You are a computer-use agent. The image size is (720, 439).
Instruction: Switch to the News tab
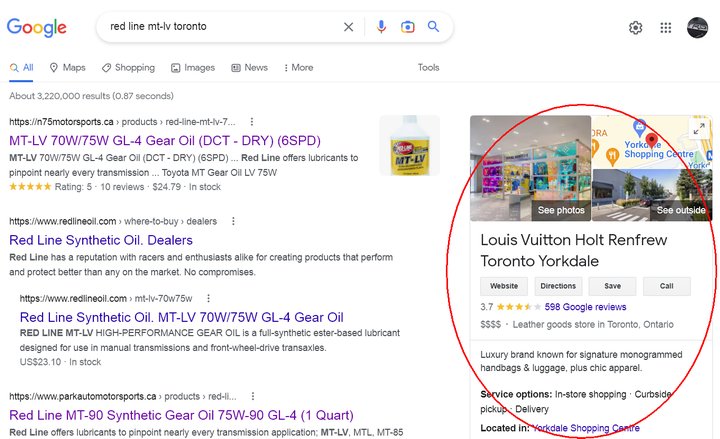coord(249,68)
